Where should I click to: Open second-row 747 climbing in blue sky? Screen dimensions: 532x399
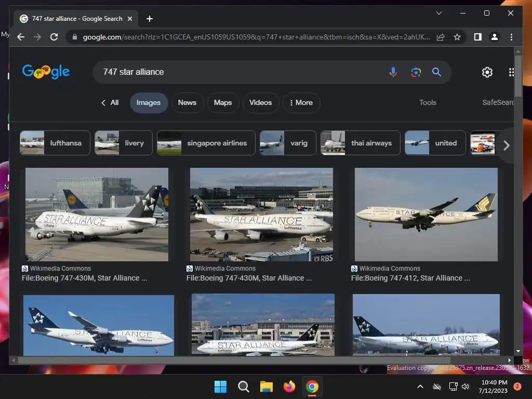coord(99,325)
